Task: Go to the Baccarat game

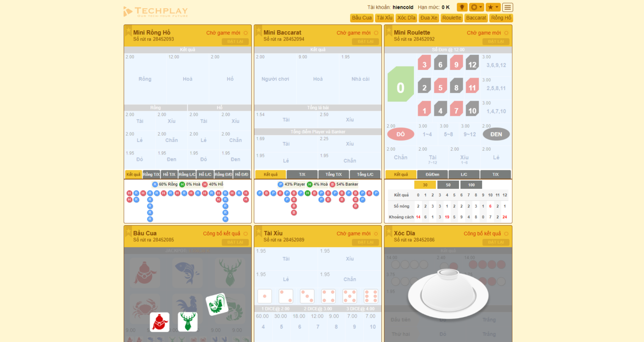Action: click(476, 18)
